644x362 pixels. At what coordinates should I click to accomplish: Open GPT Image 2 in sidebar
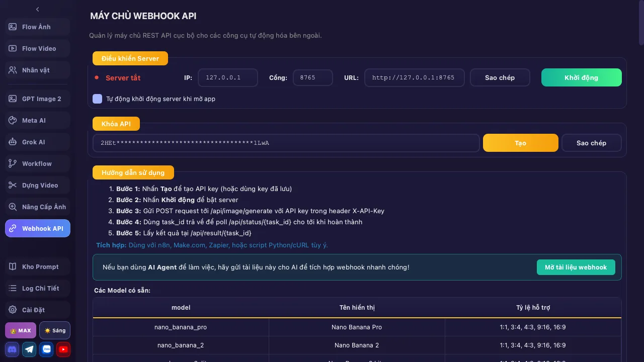(38, 99)
